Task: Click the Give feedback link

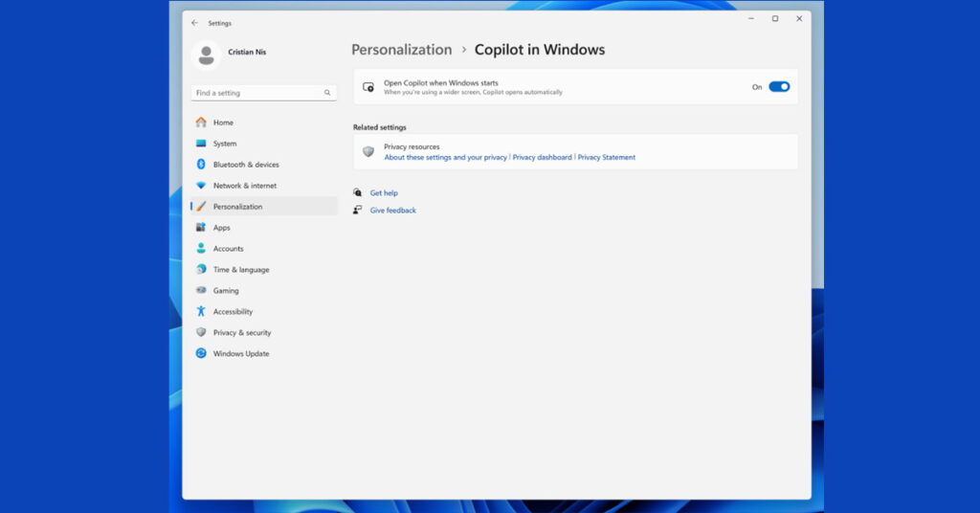Action: tap(393, 211)
